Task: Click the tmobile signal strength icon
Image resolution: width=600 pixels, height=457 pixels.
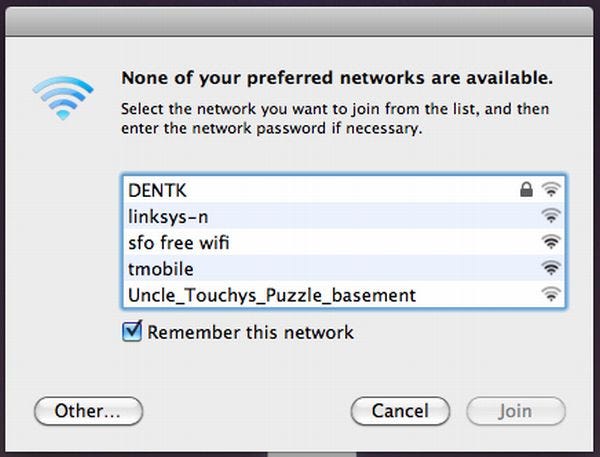Action: 551,268
